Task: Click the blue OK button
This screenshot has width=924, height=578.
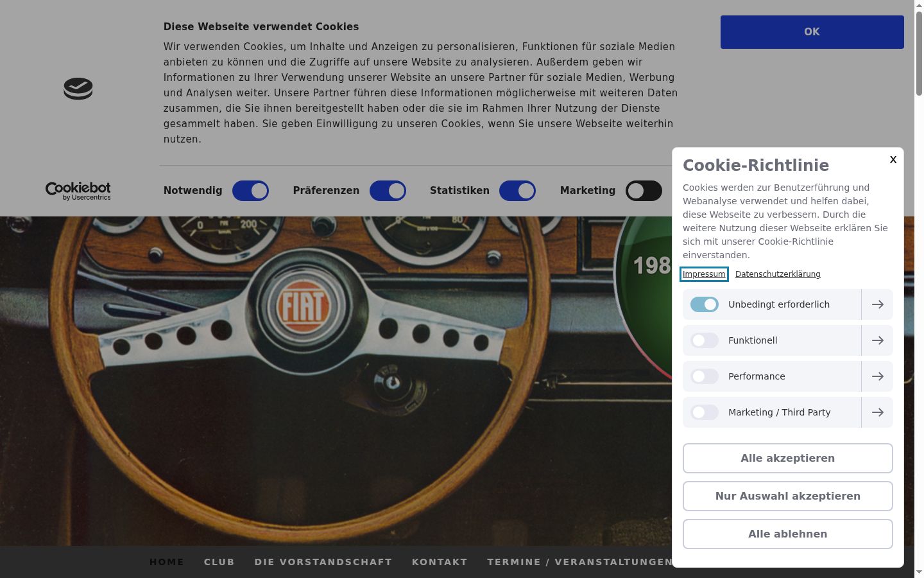Action: tap(812, 32)
